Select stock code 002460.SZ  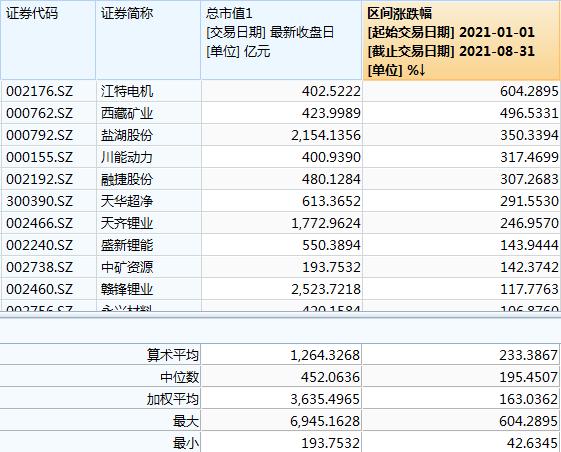(x=39, y=289)
